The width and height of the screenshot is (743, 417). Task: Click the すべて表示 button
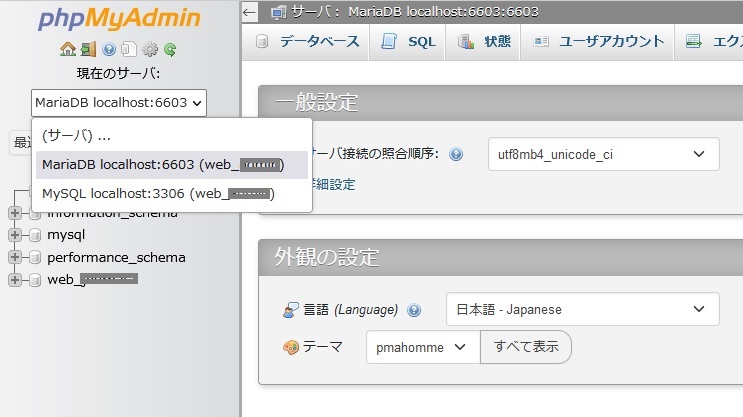526,347
